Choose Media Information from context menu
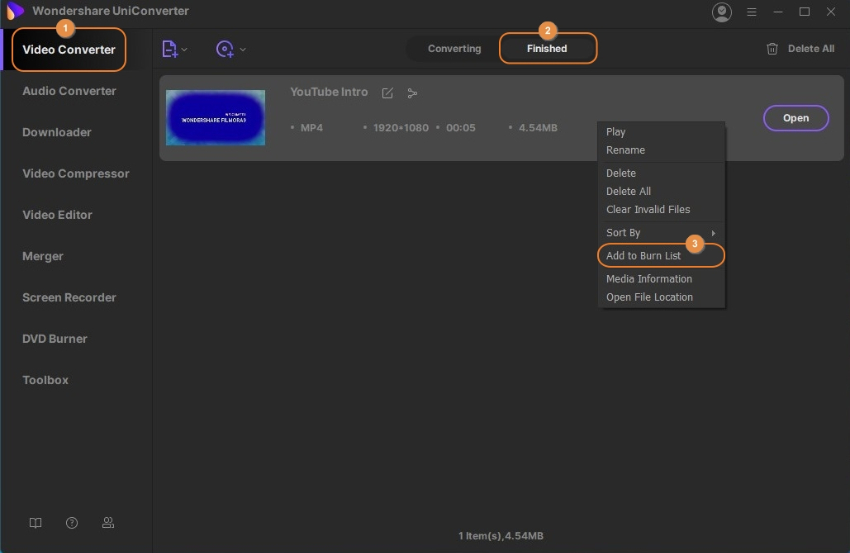The image size is (850, 553). click(648, 279)
